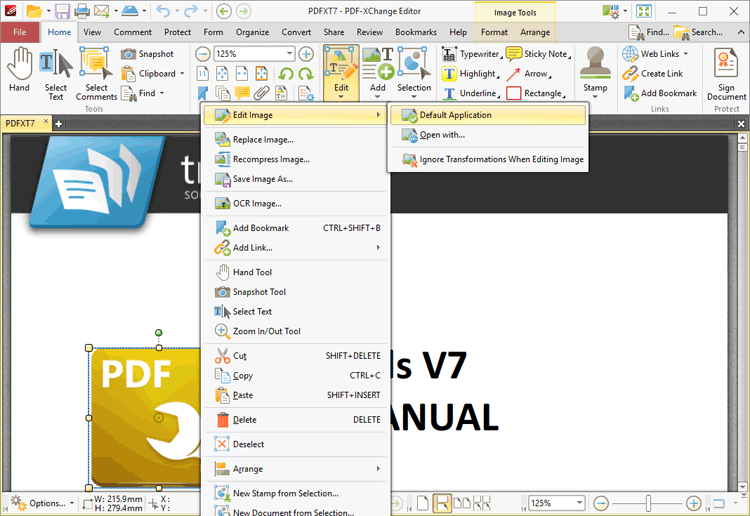This screenshot has height=516, width=750.
Task: Click the PDFXT7 document tab
Action: click(26, 123)
